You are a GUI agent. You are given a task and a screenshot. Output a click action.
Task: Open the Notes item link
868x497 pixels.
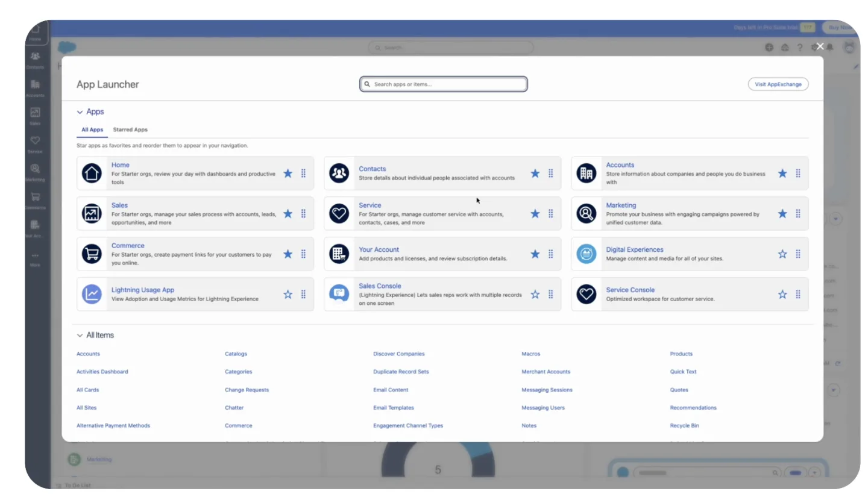click(529, 425)
